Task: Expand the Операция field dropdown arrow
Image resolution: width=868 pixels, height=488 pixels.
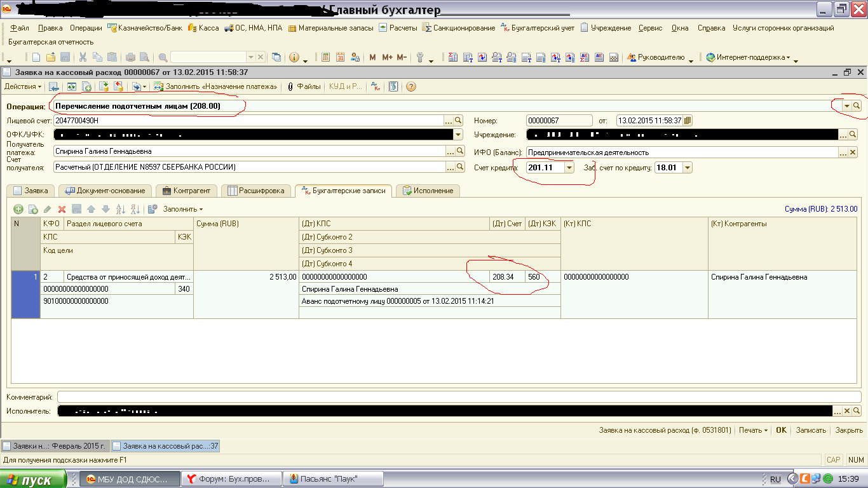Action: pyautogui.click(x=846, y=106)
